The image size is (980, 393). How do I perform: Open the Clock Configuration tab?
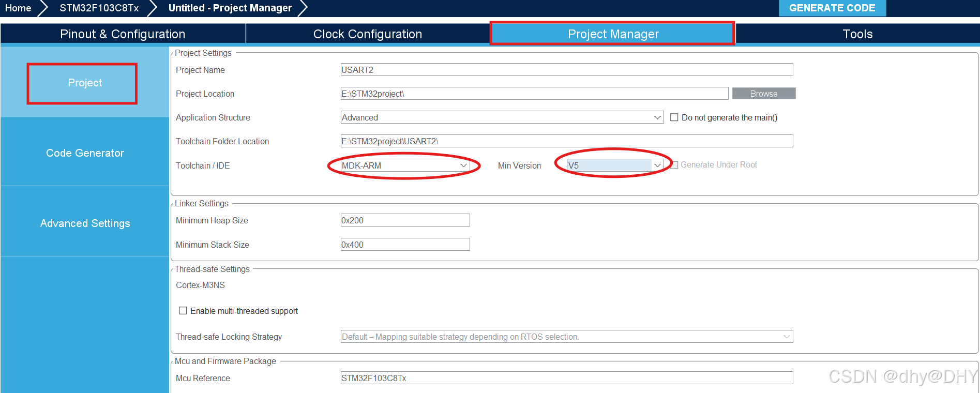tap(368, 34)
